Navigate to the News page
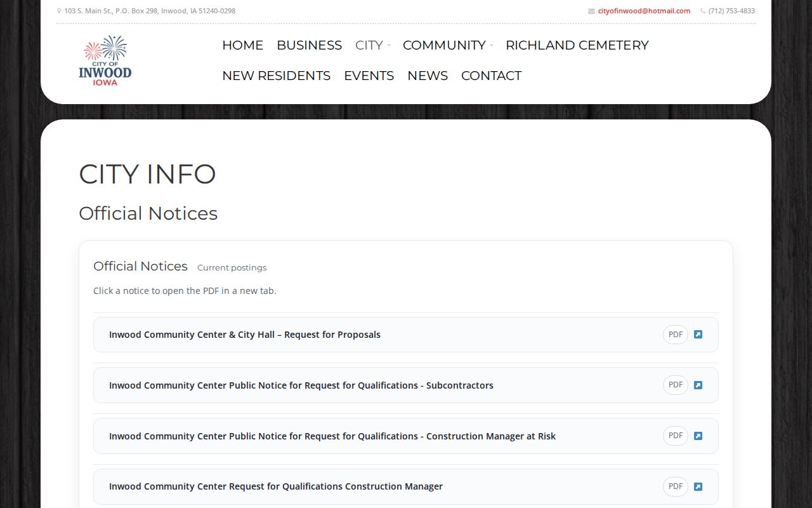This screenshot has height=508, width=812. pyautogui.click(x=428, y=76)
